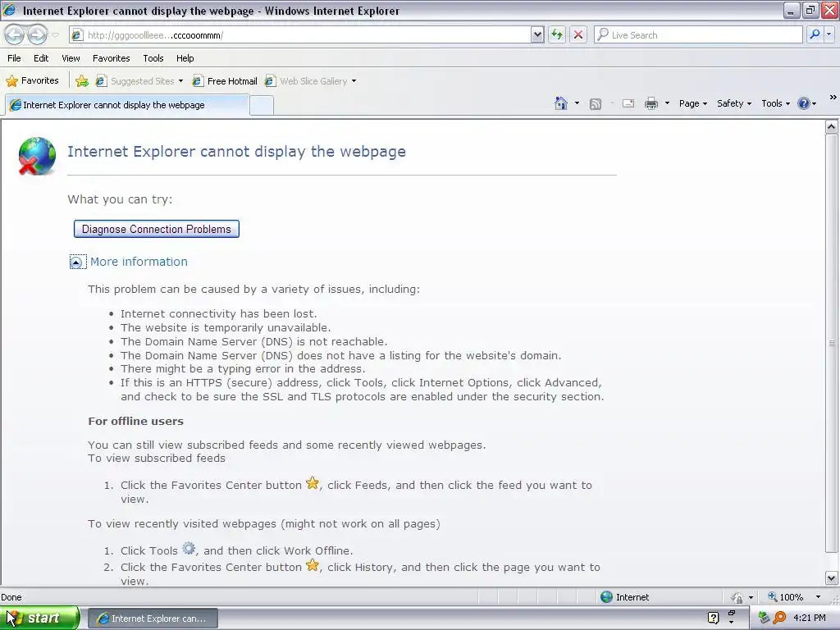Select the 'cannot display the webpage' tab
Screen dimensions: 840x630
127,105
